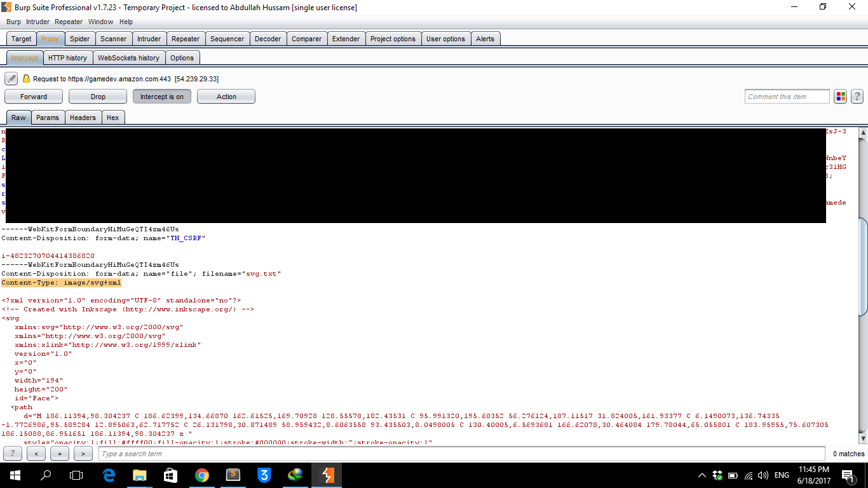The image size is (868, 488).
Task: Open Sublime Text from taskbar
Action: click(233, 475)
